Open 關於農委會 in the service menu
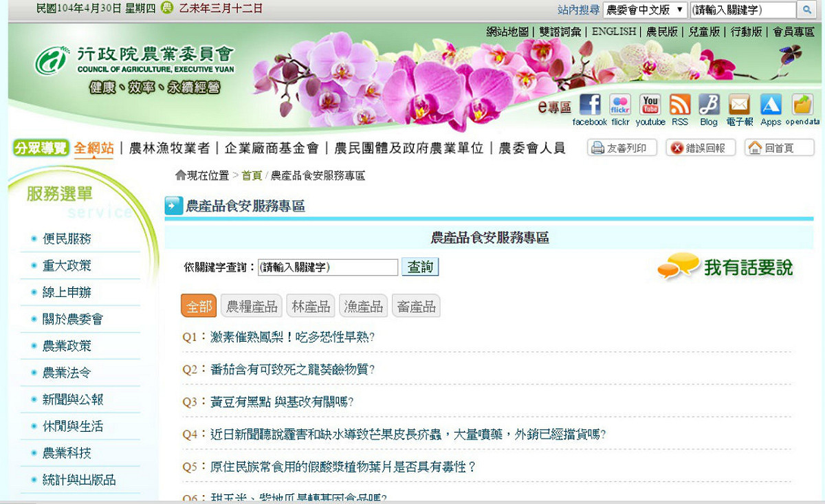825x504 pixels. coord(73,319)
